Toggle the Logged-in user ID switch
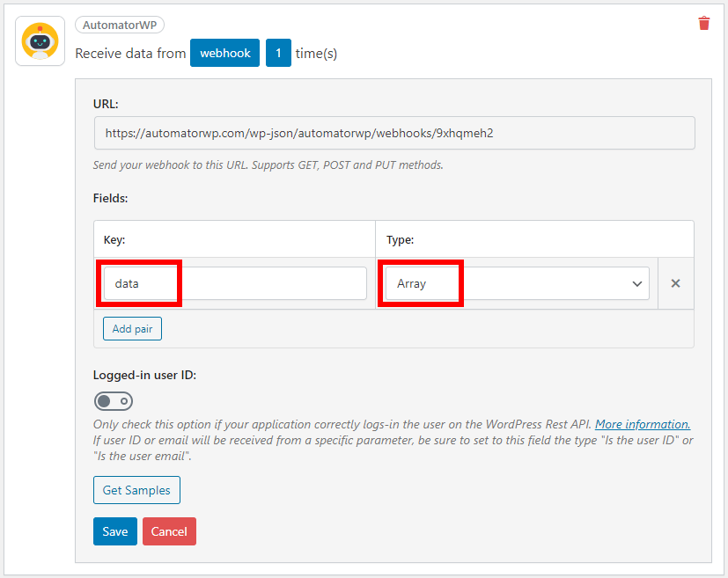 click(x=113, y=400)
